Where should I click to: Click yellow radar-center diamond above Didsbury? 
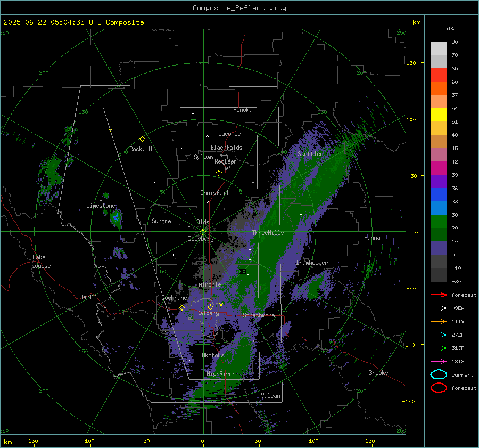point(203,232)
